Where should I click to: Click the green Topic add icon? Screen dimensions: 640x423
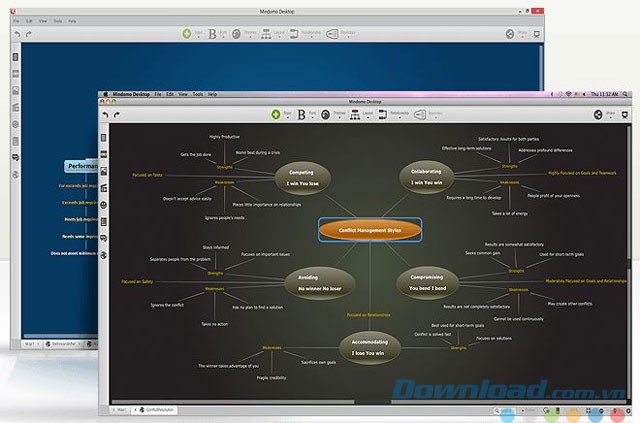point(276,115)
